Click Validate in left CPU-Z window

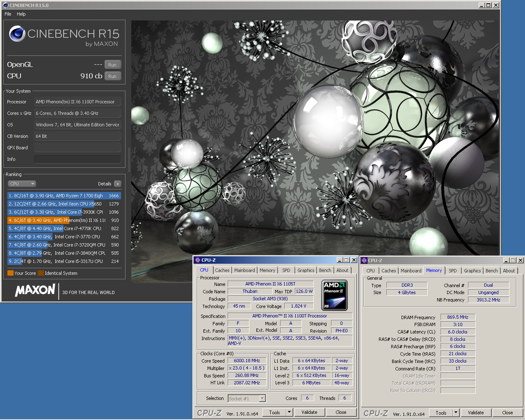click(309, 412)
